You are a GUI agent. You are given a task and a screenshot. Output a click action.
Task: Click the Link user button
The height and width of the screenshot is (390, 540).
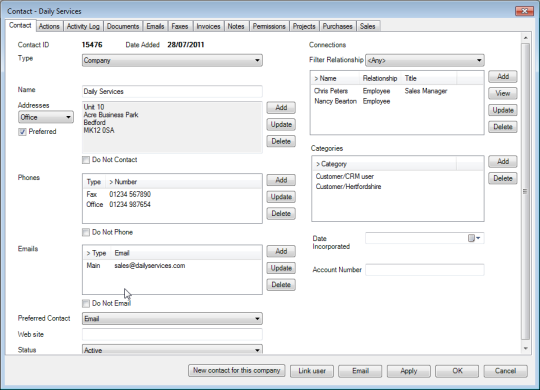click(x=312, y=371)
